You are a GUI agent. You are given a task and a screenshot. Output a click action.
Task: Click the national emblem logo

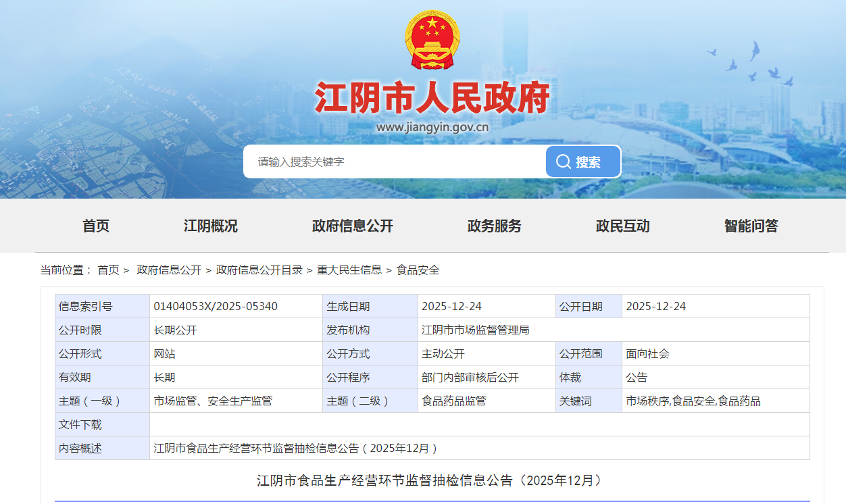pos(432,39)
